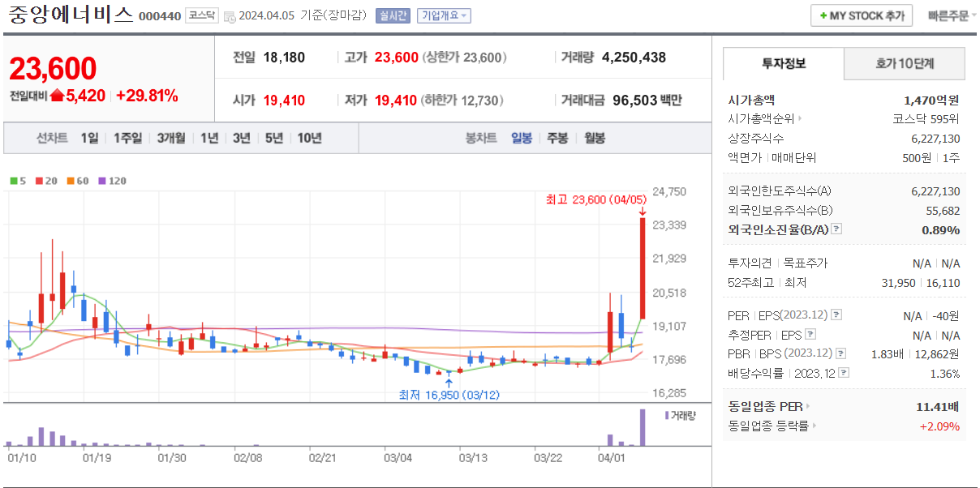Switch candle chart to 주봉

[557, 138]
